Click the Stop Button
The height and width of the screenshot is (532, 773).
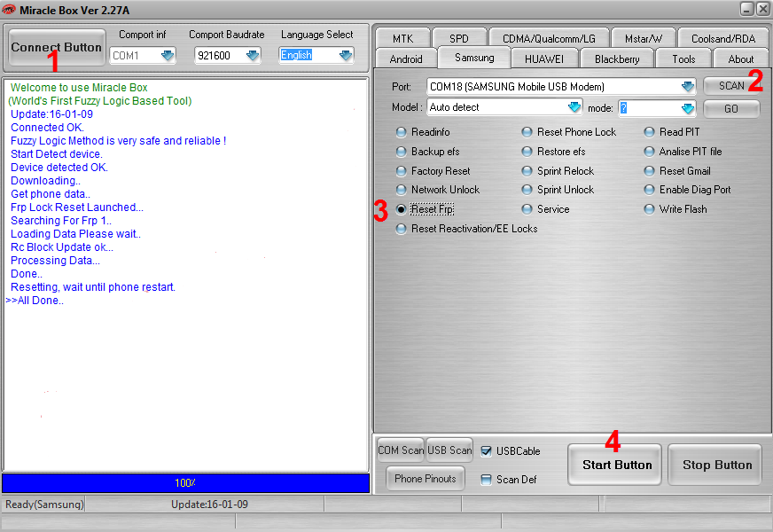714,465
